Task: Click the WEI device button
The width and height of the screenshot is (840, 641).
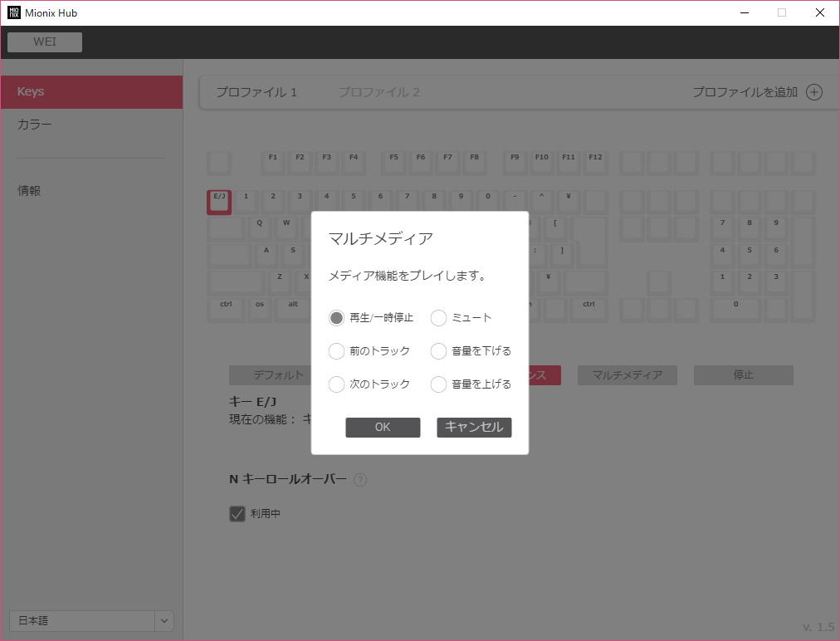Action: click(x=45, y=42)
